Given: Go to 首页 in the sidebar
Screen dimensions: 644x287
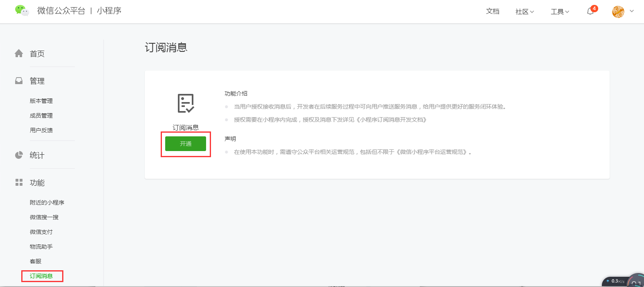Looking at the screenshot, I should 37,53.
